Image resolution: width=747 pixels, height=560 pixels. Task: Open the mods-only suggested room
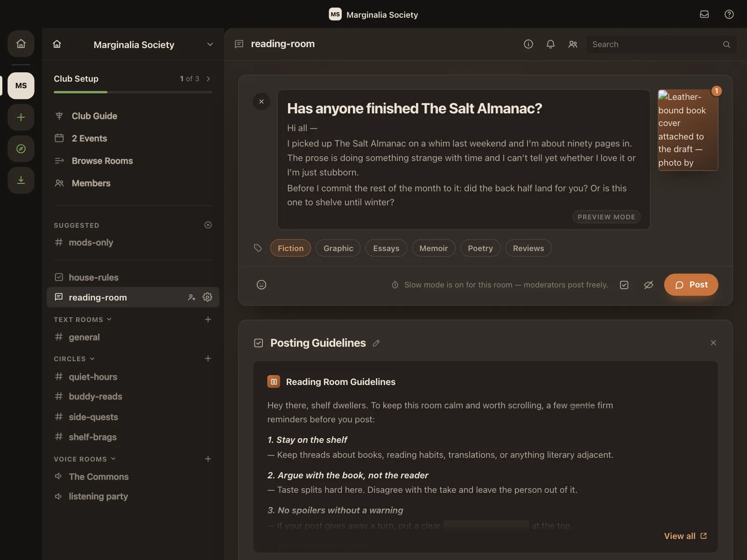pyautogui.click(x=133, y=243)
